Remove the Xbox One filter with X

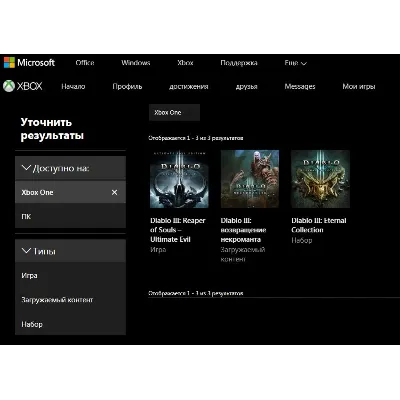(x=114, y=192)
